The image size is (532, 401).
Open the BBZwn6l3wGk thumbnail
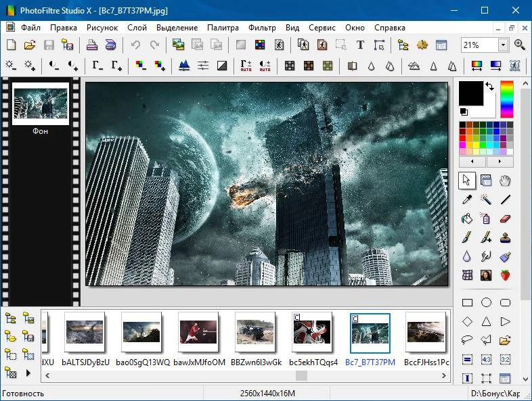(255, 332)
